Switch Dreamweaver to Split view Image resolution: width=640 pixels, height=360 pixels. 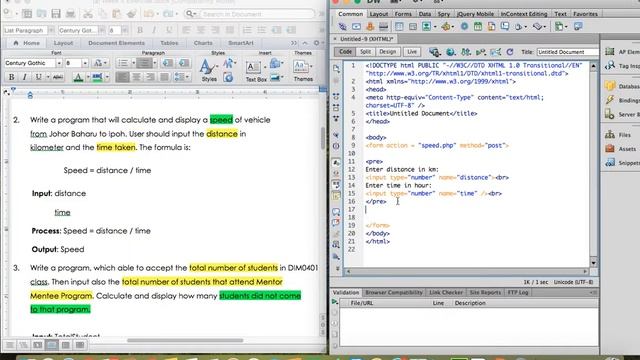coord(365,52)
